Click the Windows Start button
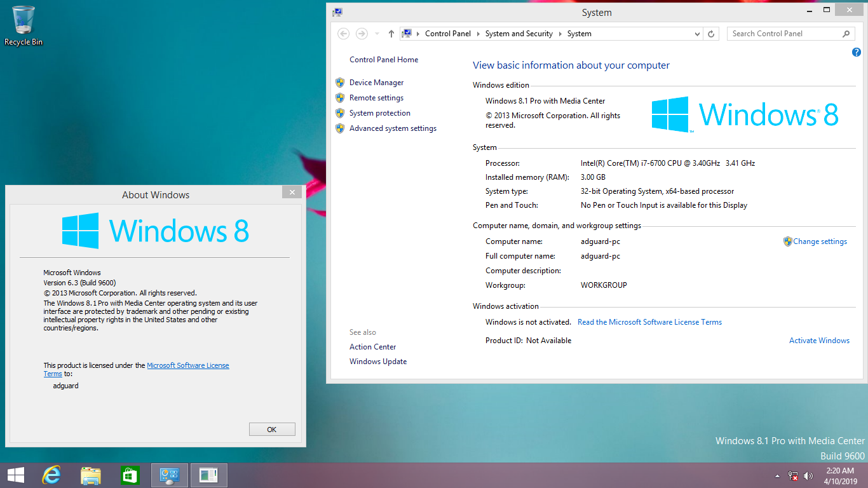The image size is (868, 488). 16,475
